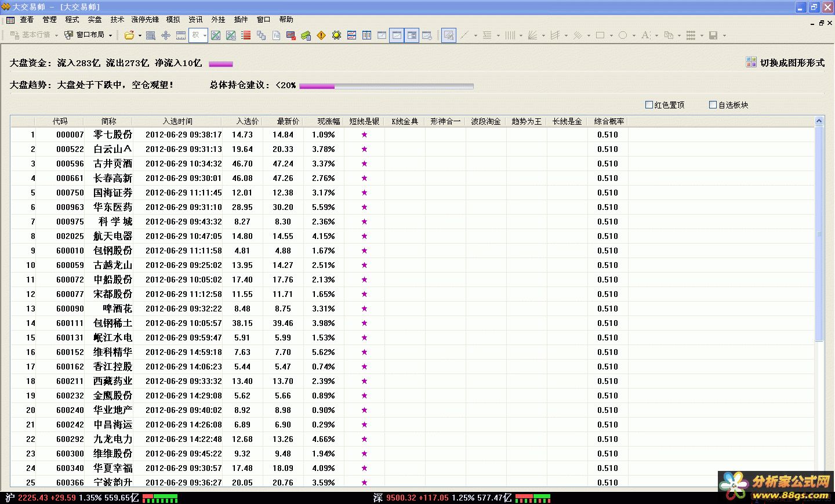Open dropdown arrow beside rectangle tool
The width and height of the screenshot is (835, 504).
(x=611, y=35)
